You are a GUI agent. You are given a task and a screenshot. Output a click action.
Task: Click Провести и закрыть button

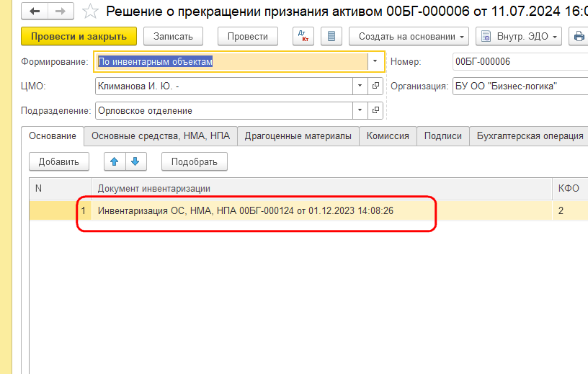(x=79, y=36)
